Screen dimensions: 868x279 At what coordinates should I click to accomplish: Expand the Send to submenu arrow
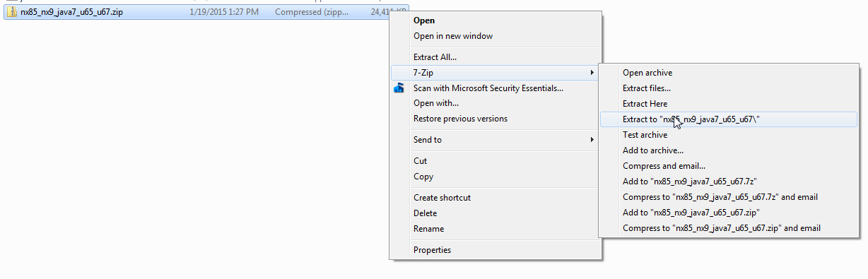point(592,140)
